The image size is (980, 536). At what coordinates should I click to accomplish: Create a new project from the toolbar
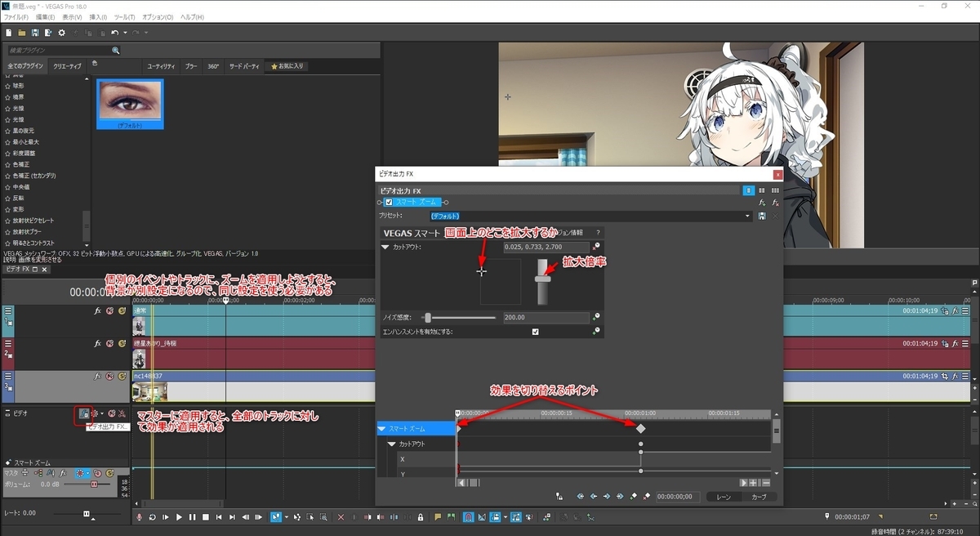8,33
